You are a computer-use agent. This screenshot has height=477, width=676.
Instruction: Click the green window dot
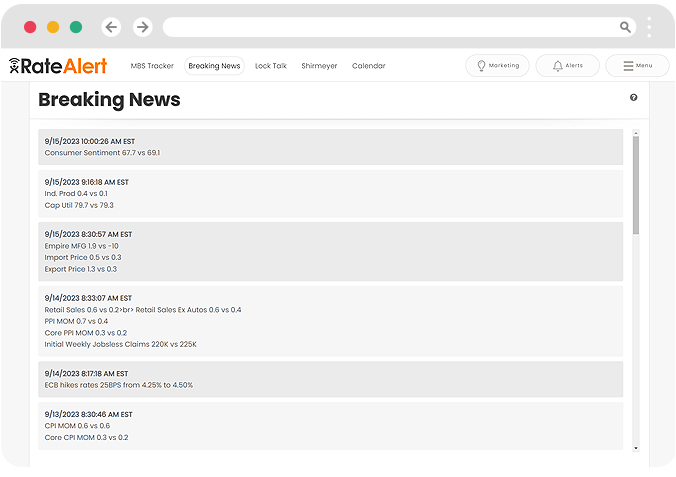76,27
